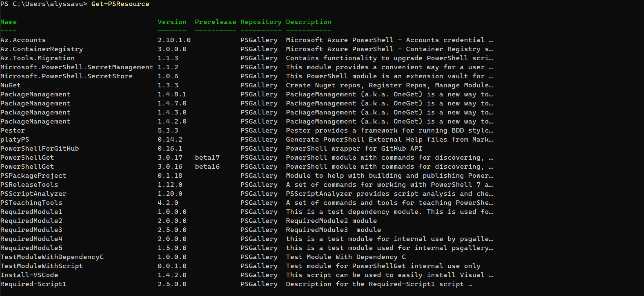Screen dimensions: 644x296
Task: Select the PSPackageProject module name
Action: pos(33,175)
